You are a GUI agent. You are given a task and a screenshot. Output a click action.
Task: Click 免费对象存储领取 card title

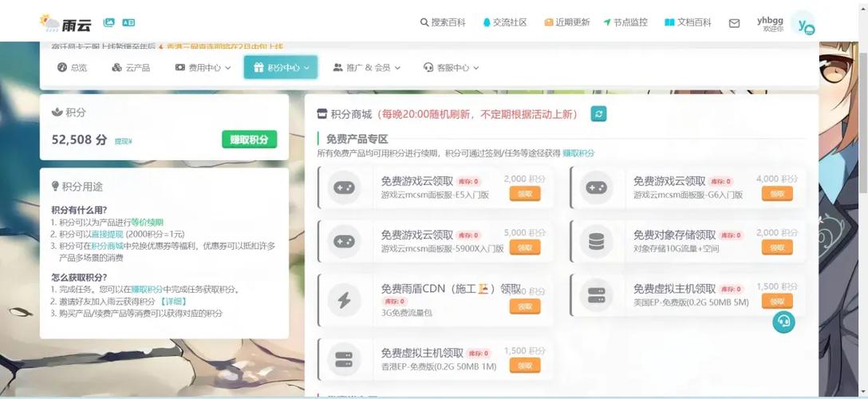[674, 235]
